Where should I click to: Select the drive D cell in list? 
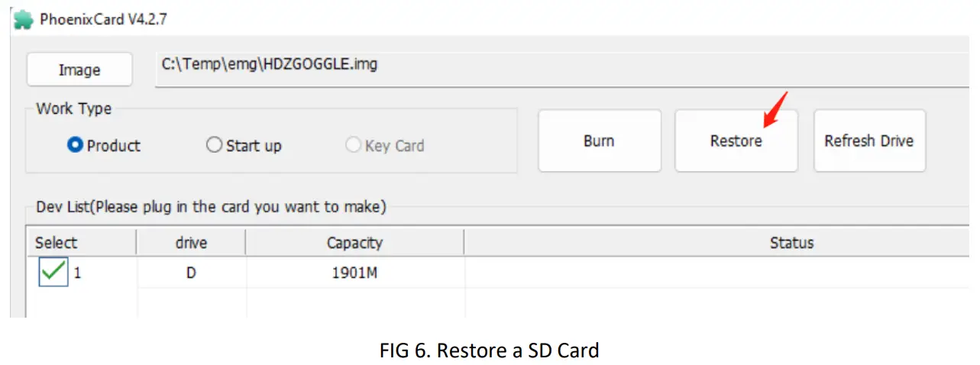tap(191, 273)
